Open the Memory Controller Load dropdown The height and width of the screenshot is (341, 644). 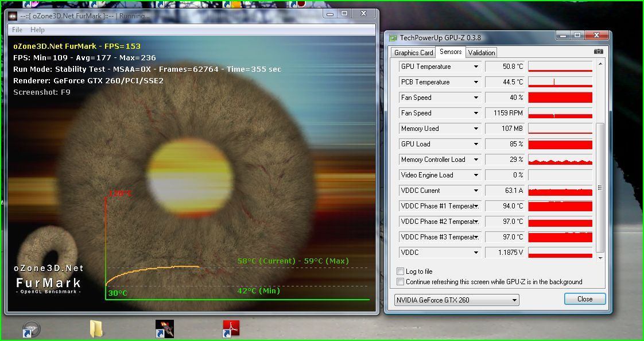476,160
